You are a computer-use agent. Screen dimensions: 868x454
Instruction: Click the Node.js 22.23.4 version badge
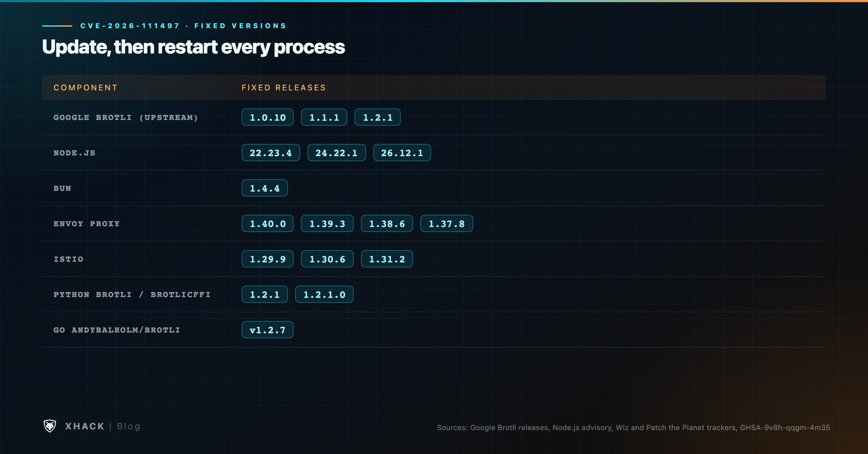271,153
